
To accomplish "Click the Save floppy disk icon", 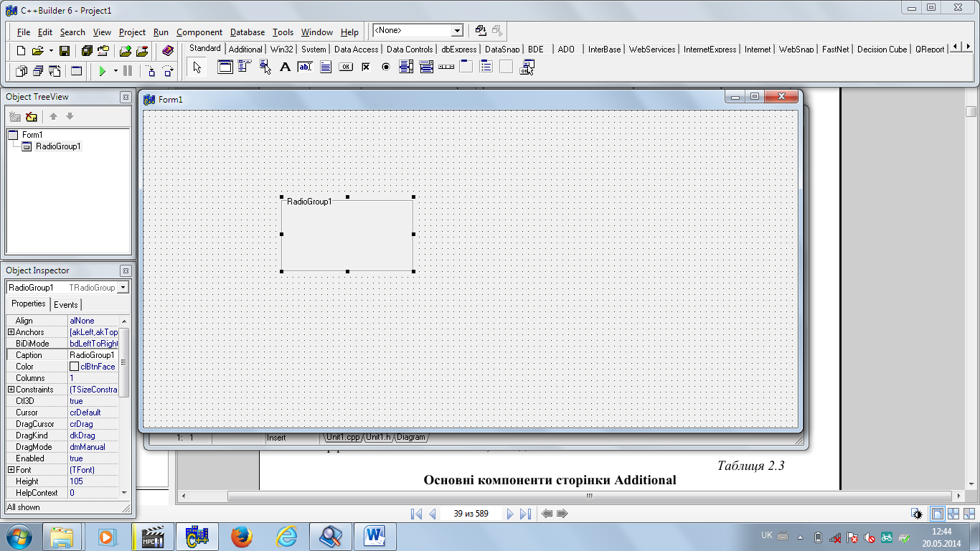I will click(x=65, y=50).
